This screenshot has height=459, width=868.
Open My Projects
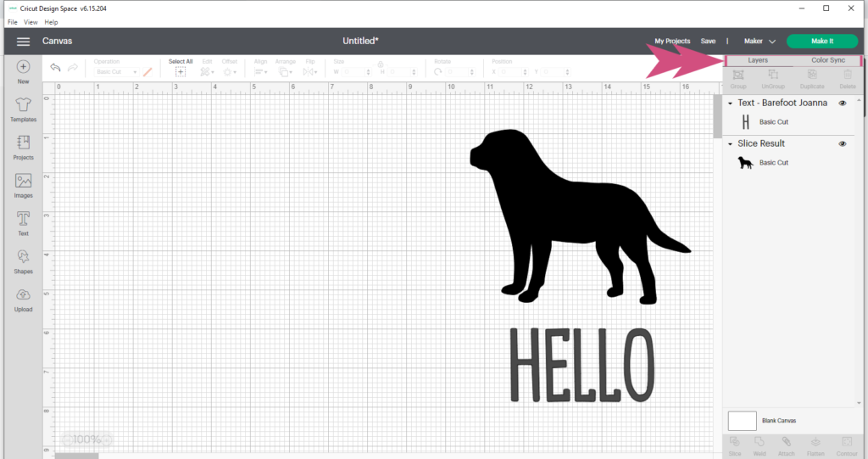pos(672,41)
